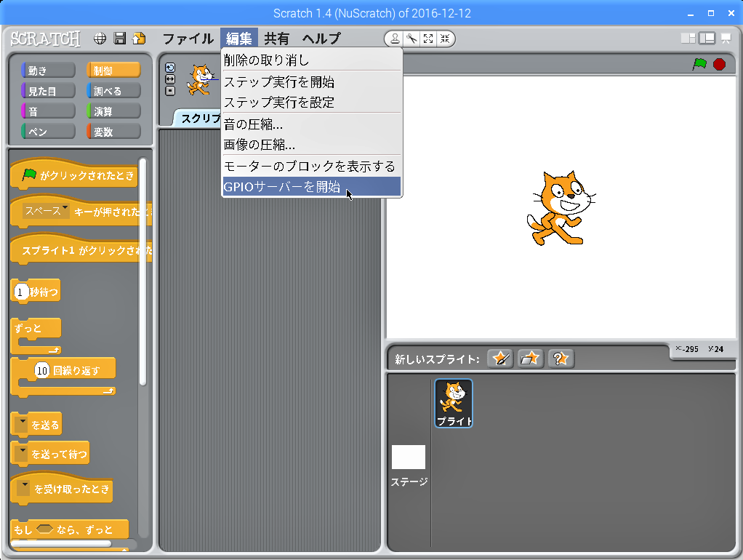Set sprite rotation style to rotate freely
The image size is (743, 560).
click(x=170, y=68)
